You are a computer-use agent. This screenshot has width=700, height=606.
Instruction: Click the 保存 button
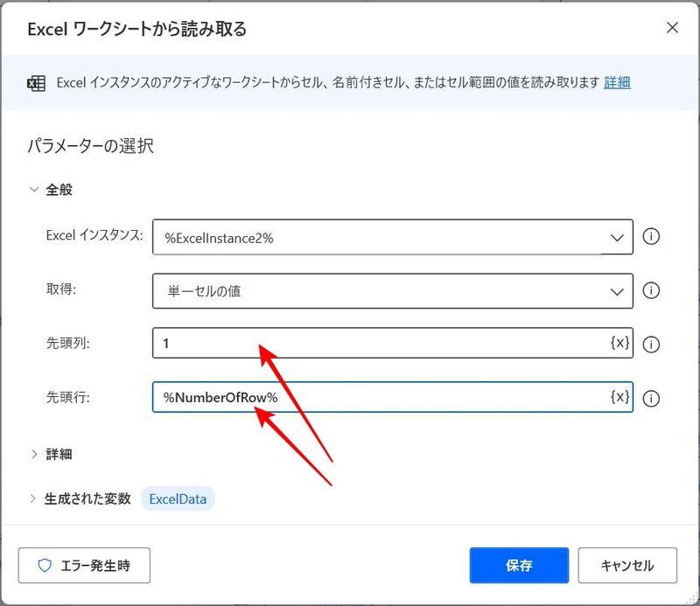click(x=519, y=565)
